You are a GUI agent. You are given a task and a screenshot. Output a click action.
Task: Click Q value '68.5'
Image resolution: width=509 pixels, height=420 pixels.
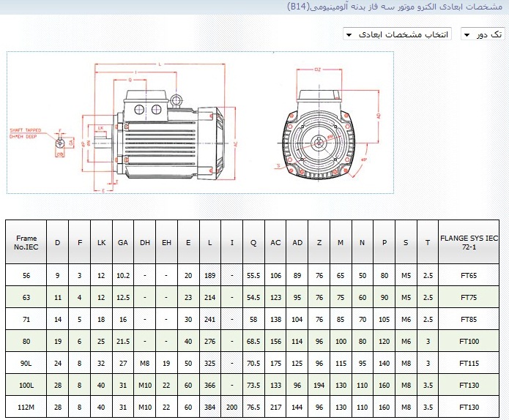[x=253, y=341]
